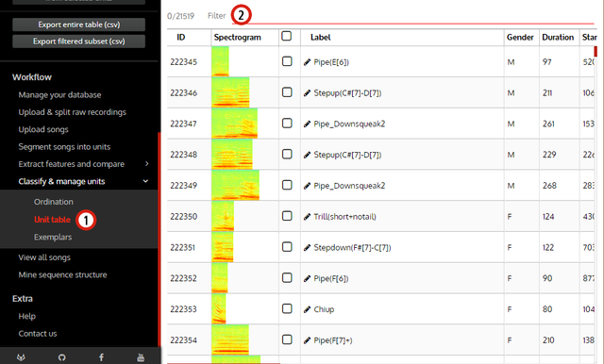Edit label pencil for Pipe(E[6])

coord(307,62)
